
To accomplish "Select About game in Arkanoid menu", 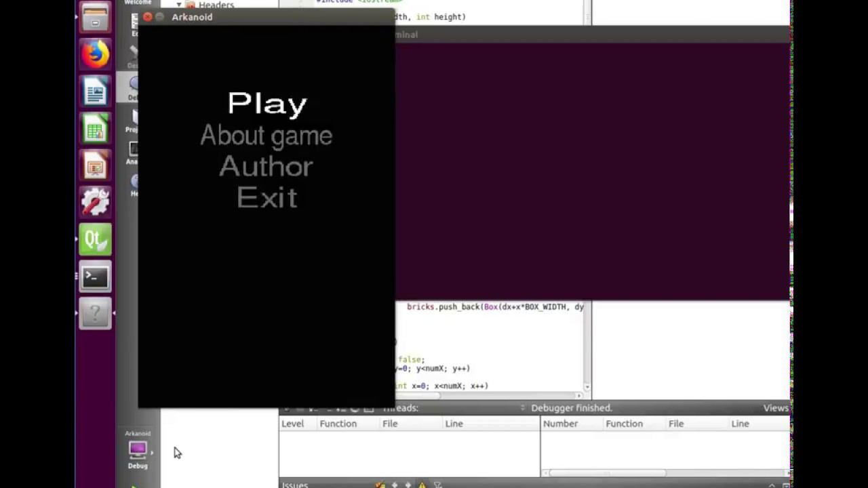I will click(267, 135).
